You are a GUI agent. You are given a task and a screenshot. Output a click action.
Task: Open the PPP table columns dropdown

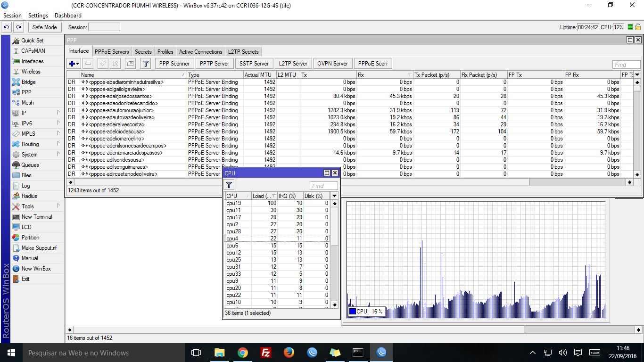coord(637,74)
